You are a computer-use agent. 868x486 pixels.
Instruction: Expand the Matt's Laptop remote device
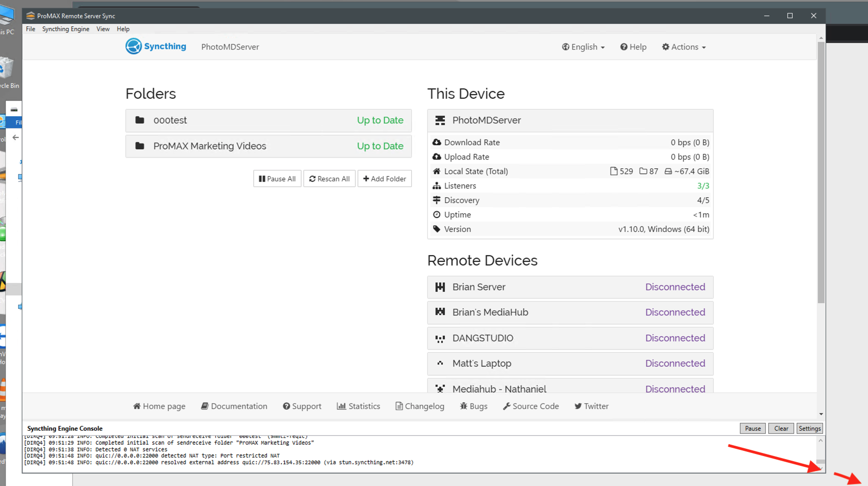[x=570, y=364]
